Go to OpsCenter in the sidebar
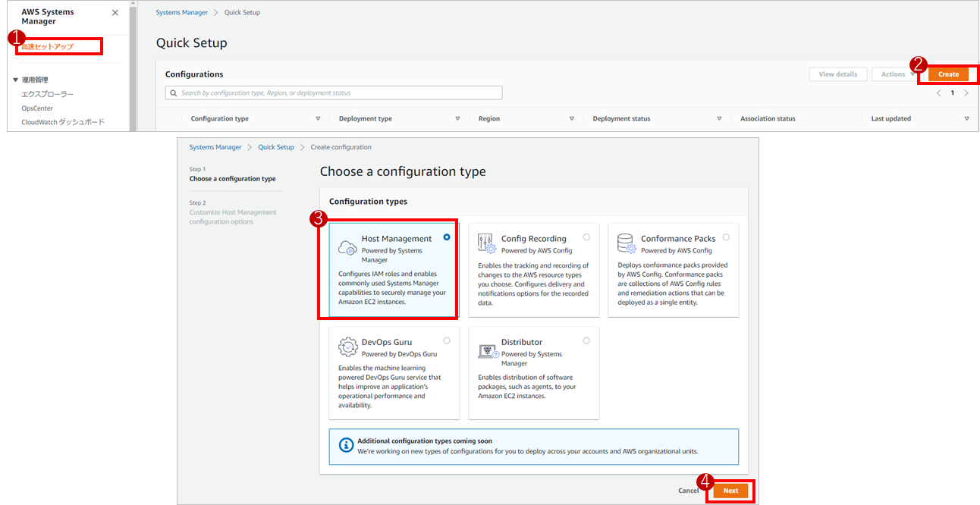This screenshot has height=505, width=980. click(x=37, y=108)
